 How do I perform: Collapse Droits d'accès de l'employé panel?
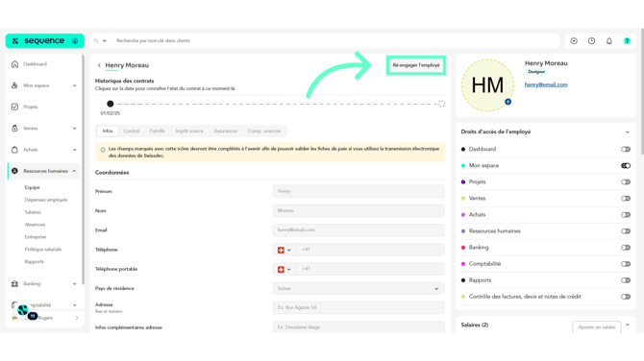point(627,132)
